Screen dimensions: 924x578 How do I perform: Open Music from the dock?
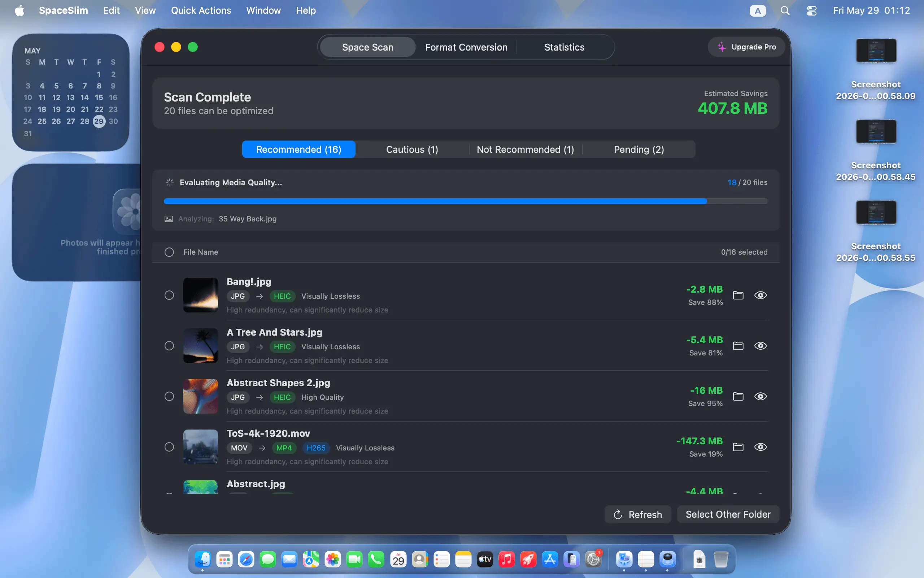[506, 560]
